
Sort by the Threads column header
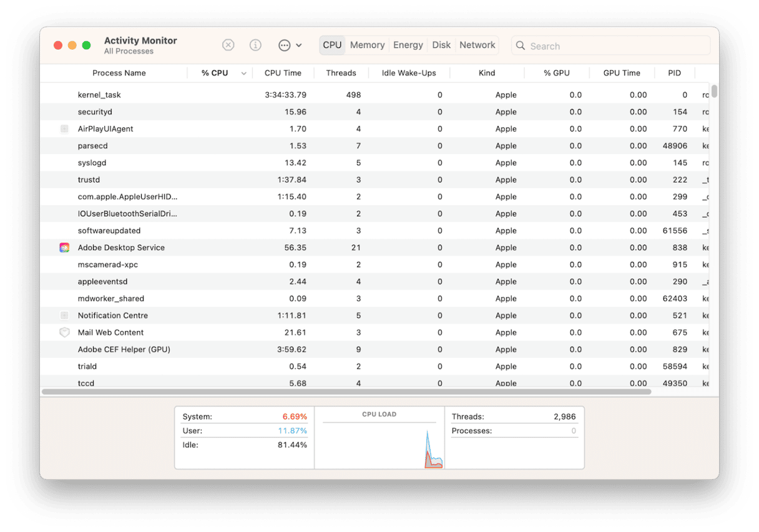pyautogui.click(x=341, y=73)
